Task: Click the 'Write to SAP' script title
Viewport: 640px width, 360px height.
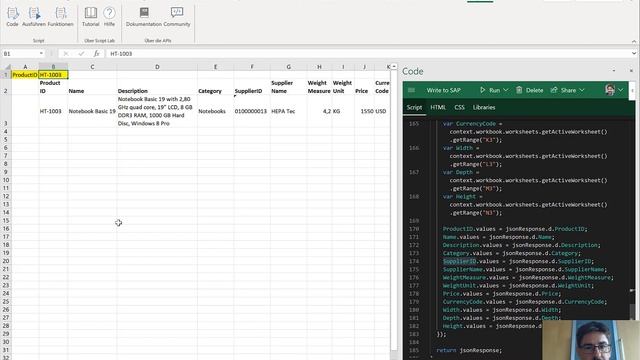Action: click(x=443, y=90)
